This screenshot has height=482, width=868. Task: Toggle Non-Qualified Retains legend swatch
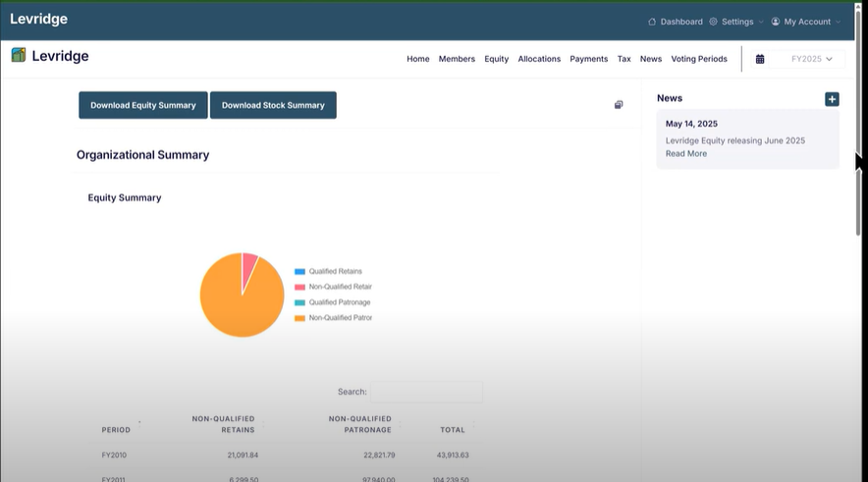(299, 287)
